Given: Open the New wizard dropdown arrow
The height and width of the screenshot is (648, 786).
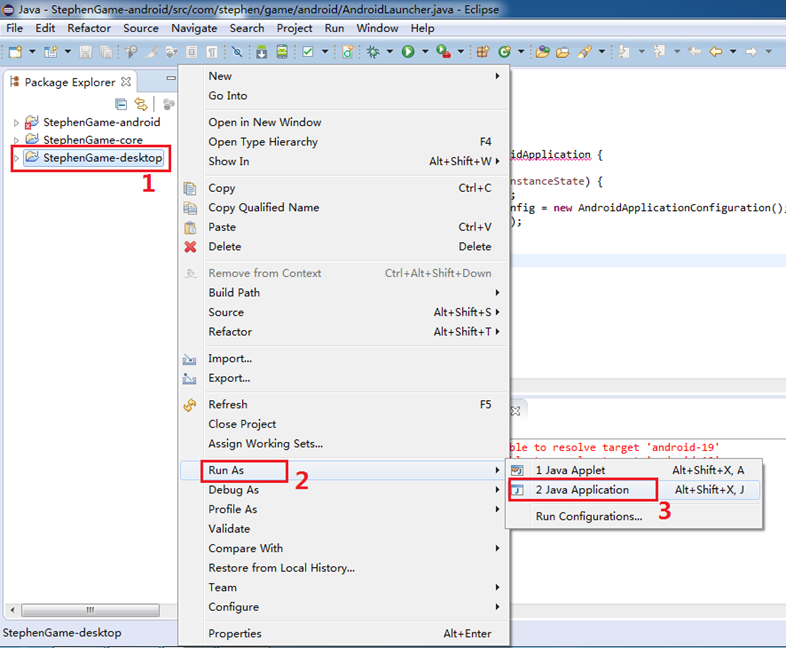Looking at the screenshot, I should (x=32, y=52).
